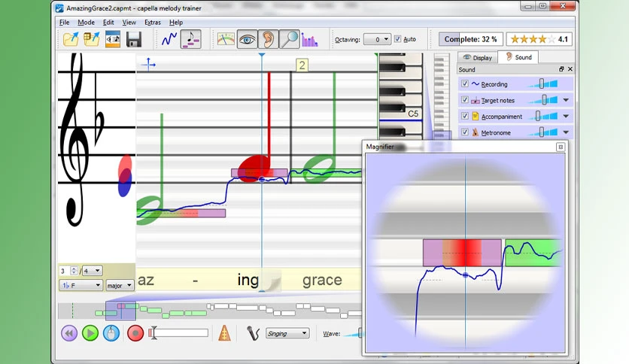This screenshot has height=364, width=629.
Task: Click the overview highlighted region
Action: tap(120, 311)
